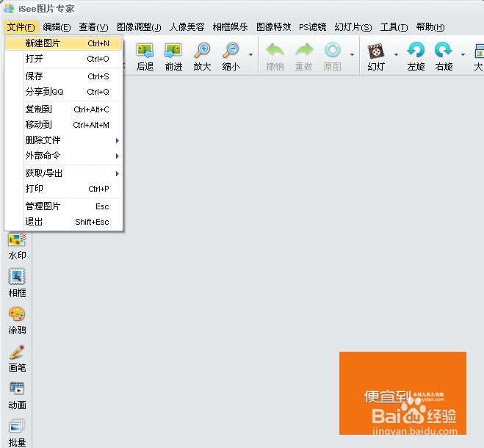Click the 原图 original image icon
The width and height of the screenshot is (484, 448).
pyautogui.click(x=333, y=50)
